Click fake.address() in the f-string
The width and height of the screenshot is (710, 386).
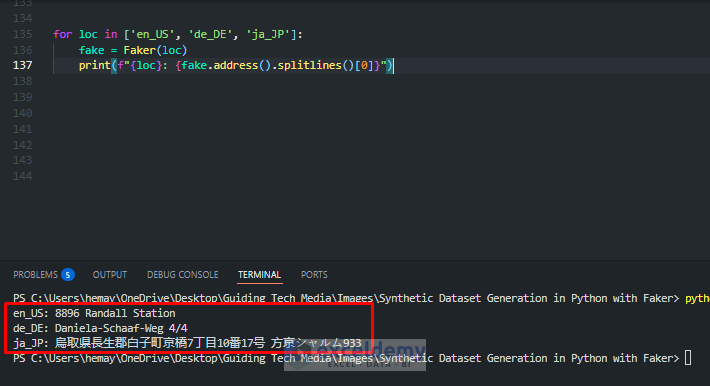coord(226,66)
